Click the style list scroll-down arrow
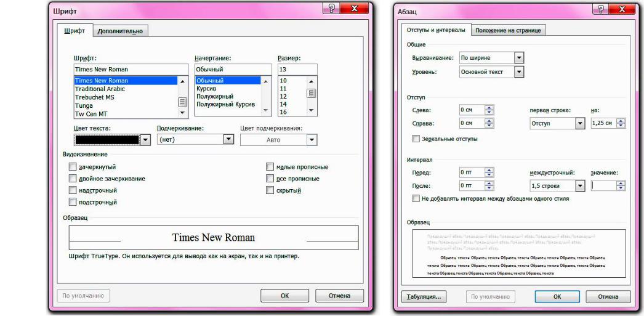 tap(265, 110)
